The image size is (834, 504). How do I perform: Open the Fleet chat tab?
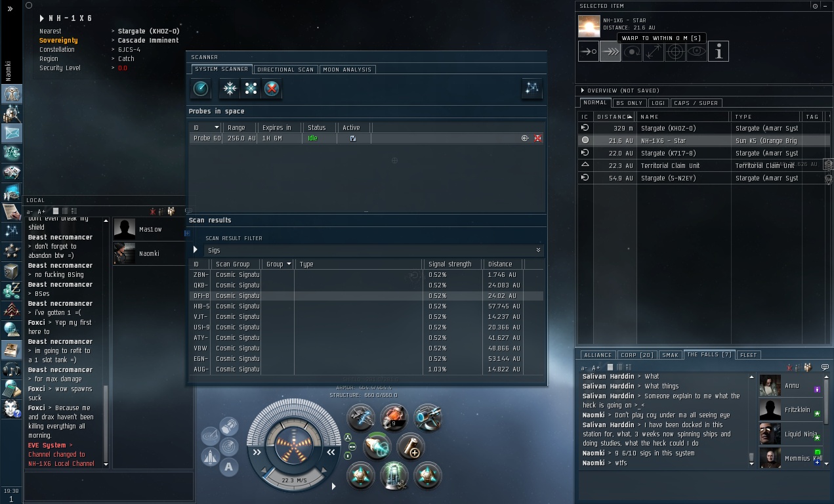point(748,355)
